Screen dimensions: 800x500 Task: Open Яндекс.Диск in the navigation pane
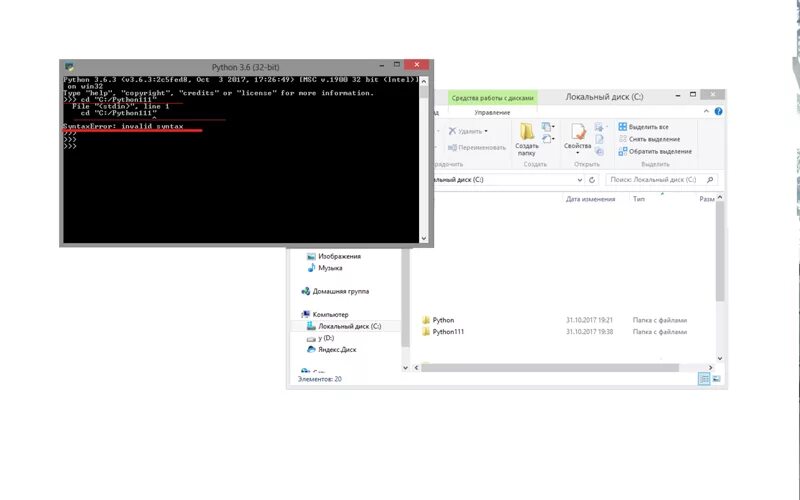332,349
